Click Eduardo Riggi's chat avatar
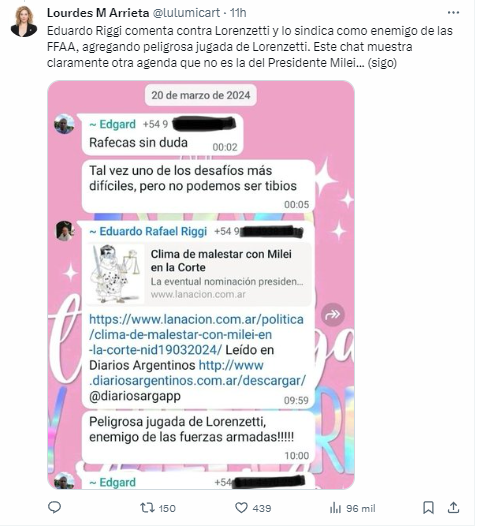 pyautogui.click(x=65, y=231)
